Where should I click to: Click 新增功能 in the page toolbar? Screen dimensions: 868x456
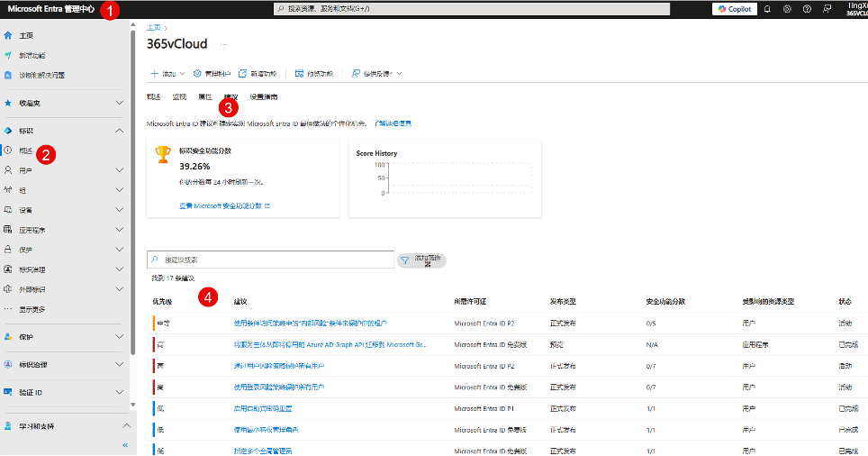pyautogui.click(x=258, y=74)
